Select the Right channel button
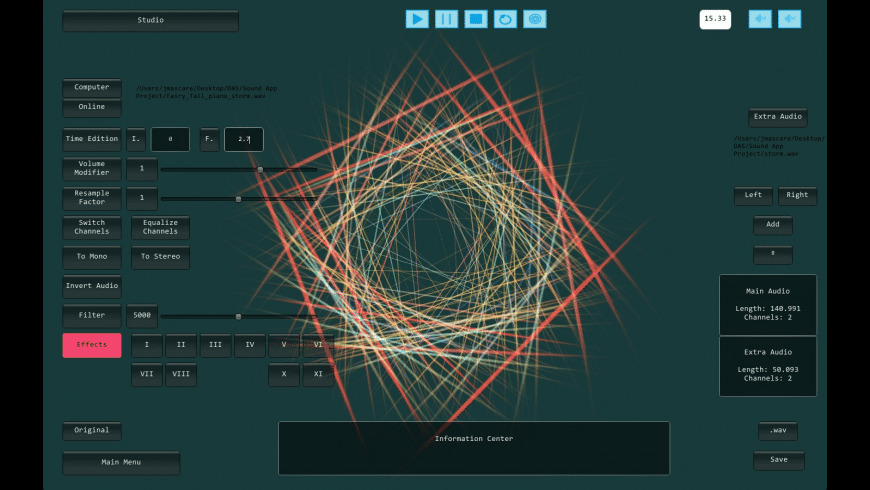 797,195
